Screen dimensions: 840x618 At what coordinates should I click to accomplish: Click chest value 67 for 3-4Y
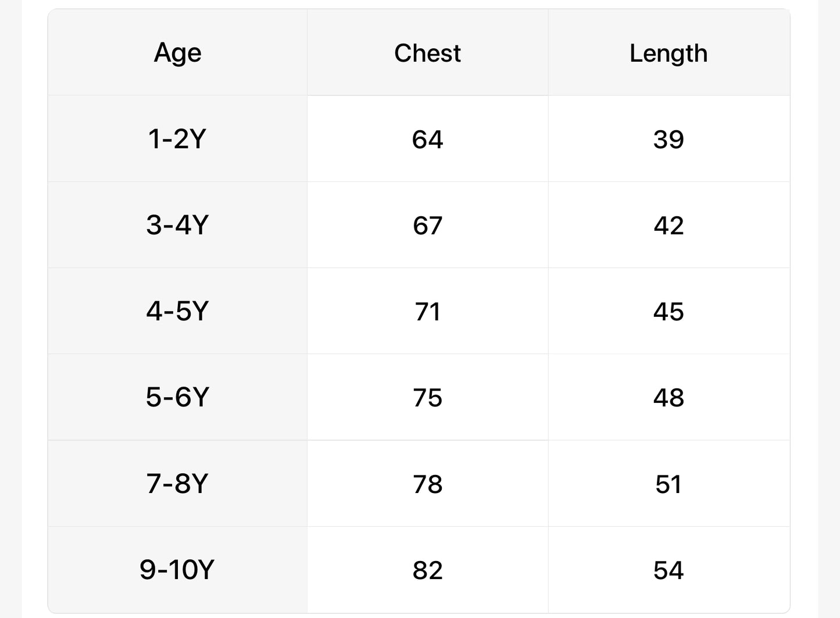pos(427,226)
